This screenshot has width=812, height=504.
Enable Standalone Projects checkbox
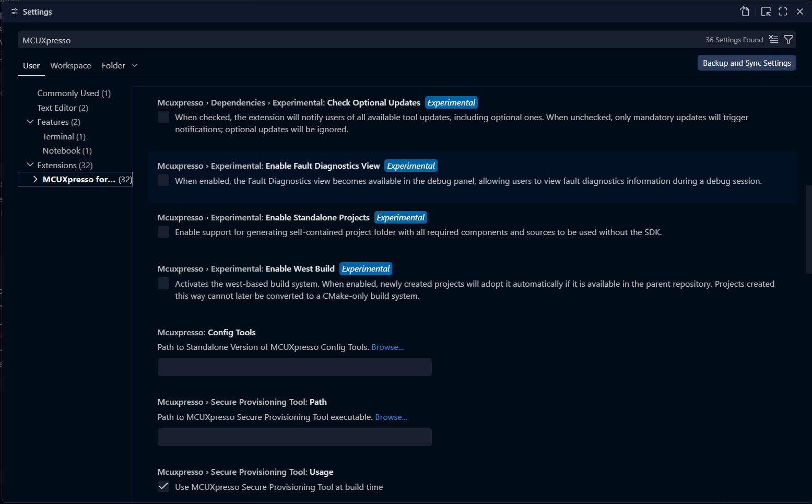(x=163, y=232)
